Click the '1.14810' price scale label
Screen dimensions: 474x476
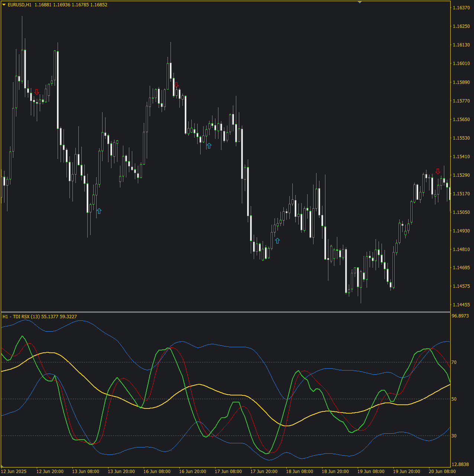[x=461, y=249]
